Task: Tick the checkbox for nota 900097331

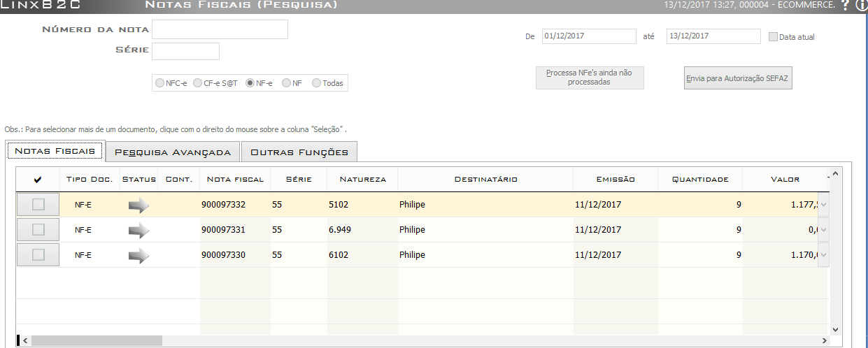Action: tap(38, 230)
